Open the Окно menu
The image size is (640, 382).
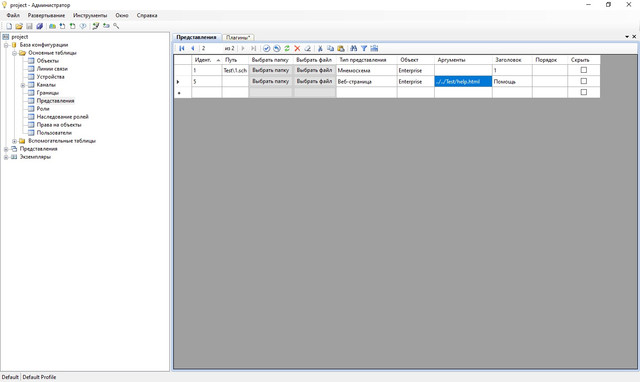[122, 15]
